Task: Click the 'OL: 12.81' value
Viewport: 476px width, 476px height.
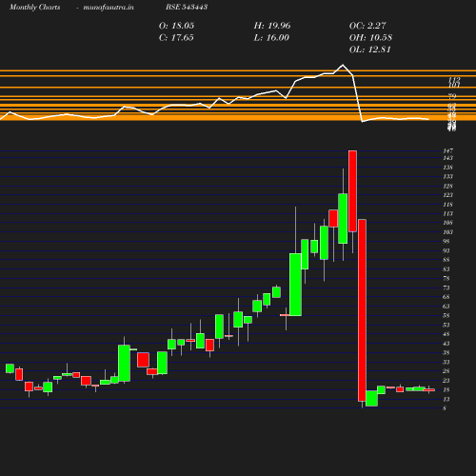Action: (x=370, y=50)
